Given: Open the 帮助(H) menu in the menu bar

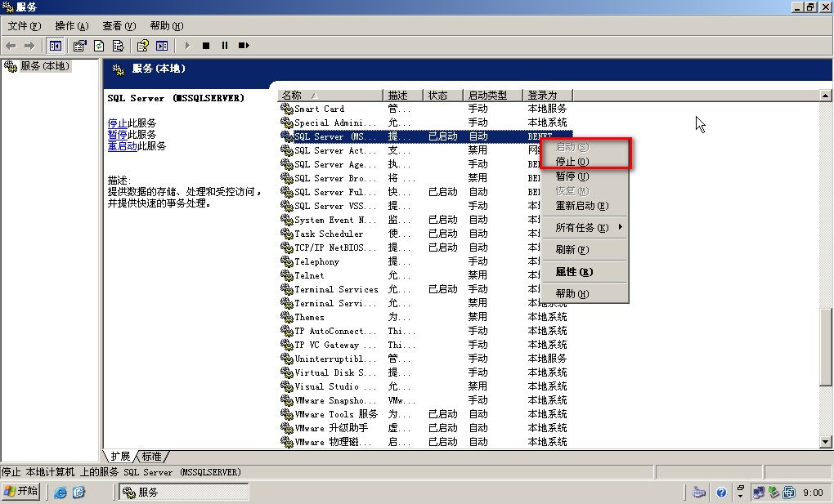Looking at the screenshot, I should point(167,26).
